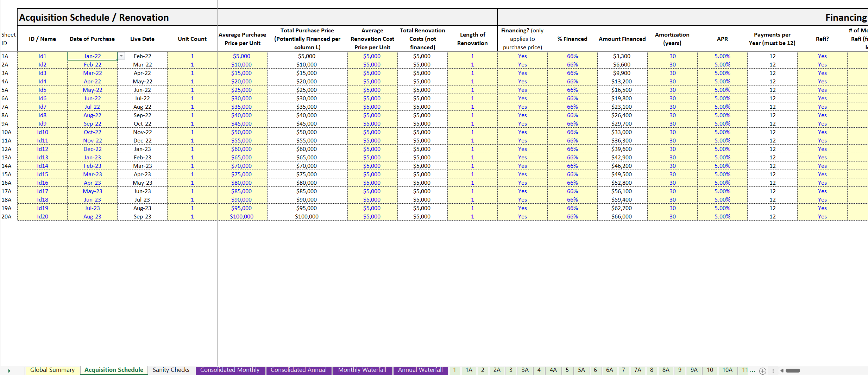This screenshot has width=868, height=375.
Task: Grab the horizontal scrollbar thumb
Action: [793, 370]
